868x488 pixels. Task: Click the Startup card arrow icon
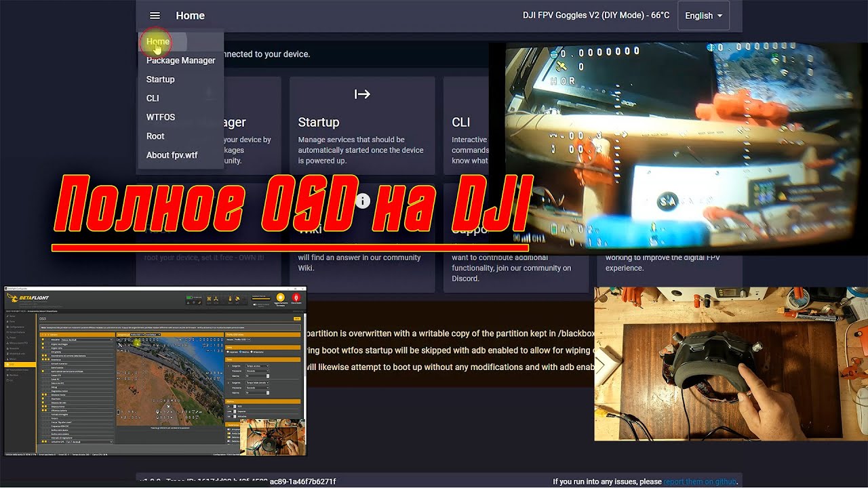click(x=362, y=94)
